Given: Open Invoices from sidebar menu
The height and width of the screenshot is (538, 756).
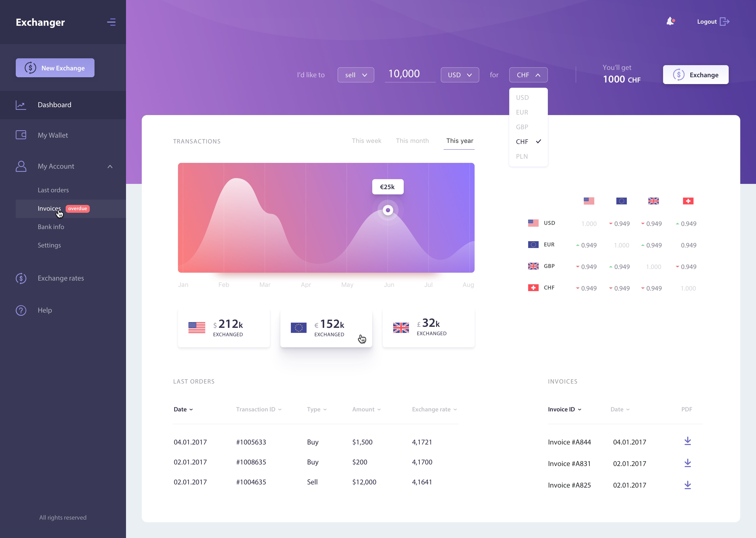Looking at the screenshot, I should (x=49, y=208).
